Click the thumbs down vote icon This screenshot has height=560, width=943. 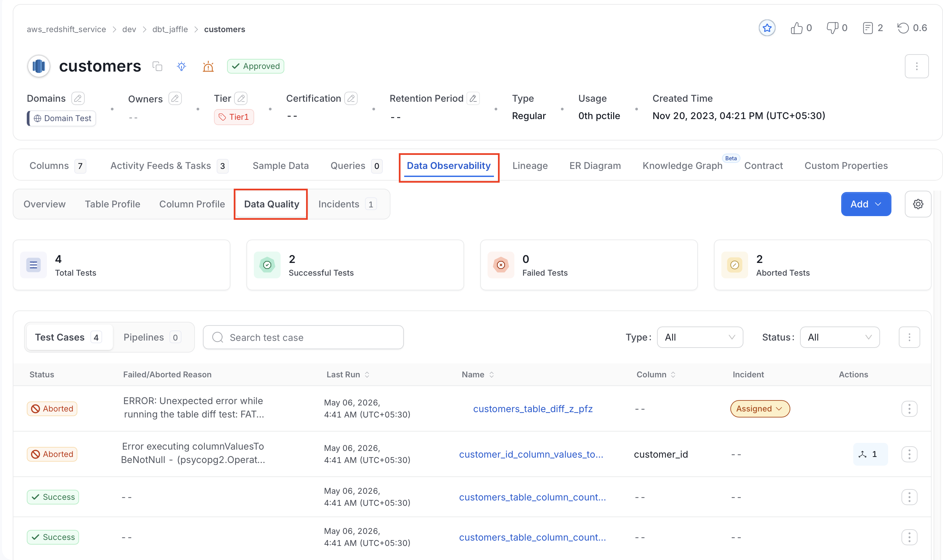click(x=832, y=28)
